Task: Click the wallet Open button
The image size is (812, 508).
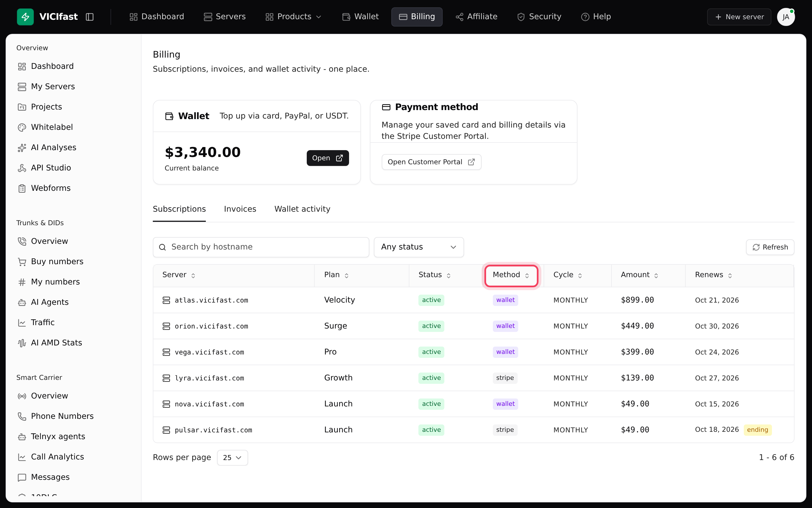Action: click(328, 158)
